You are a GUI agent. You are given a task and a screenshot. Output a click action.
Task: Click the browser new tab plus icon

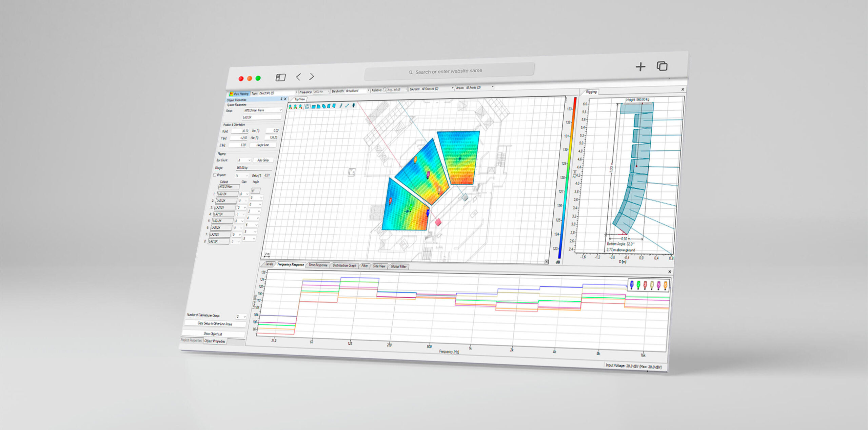pyautogui.click(x=640, y=67)
